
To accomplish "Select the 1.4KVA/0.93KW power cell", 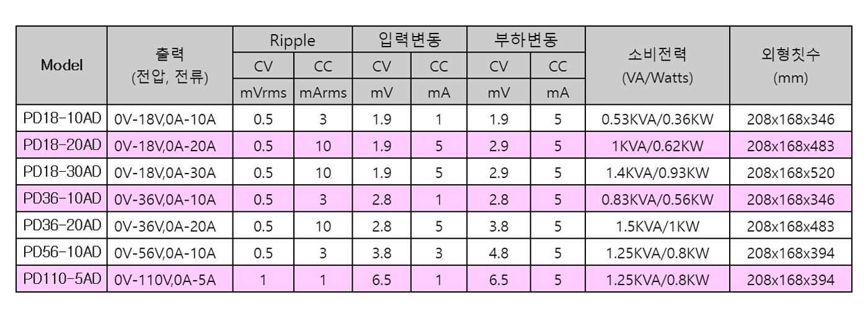I will click(x=657, y=172).
